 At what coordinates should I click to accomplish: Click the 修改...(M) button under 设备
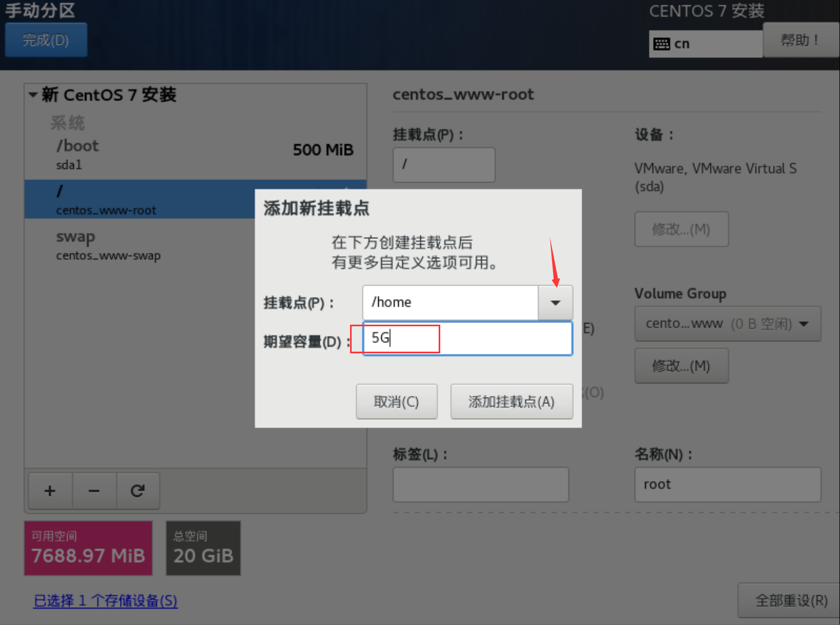coord(681,229)
